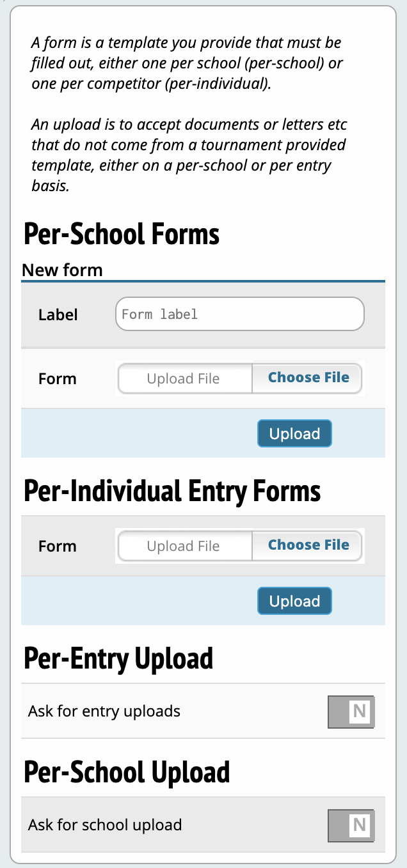Click Upload button in Per-School Forms
Image resolution: width=407 pixels, height=868 pixels.
click(x=294, y=433)
